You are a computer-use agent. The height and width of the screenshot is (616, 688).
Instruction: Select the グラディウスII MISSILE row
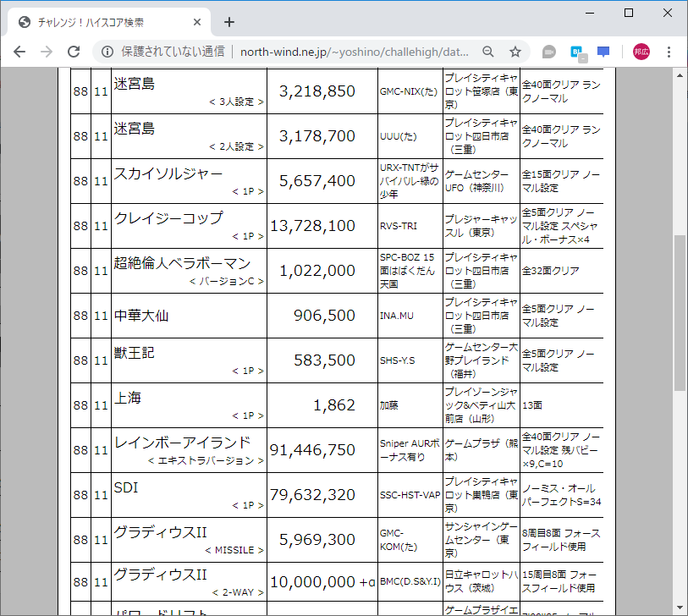(186, 538)
